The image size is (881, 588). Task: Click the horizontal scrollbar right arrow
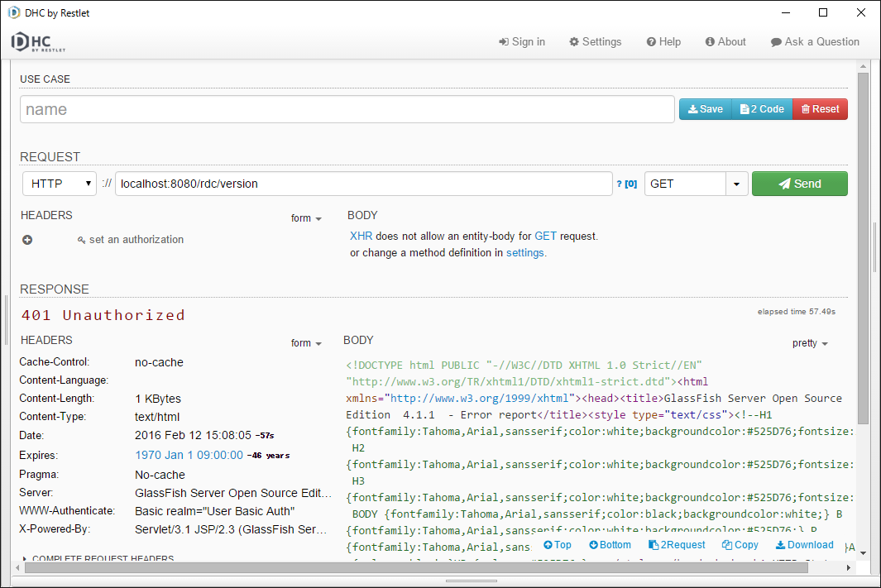[849, 568]
